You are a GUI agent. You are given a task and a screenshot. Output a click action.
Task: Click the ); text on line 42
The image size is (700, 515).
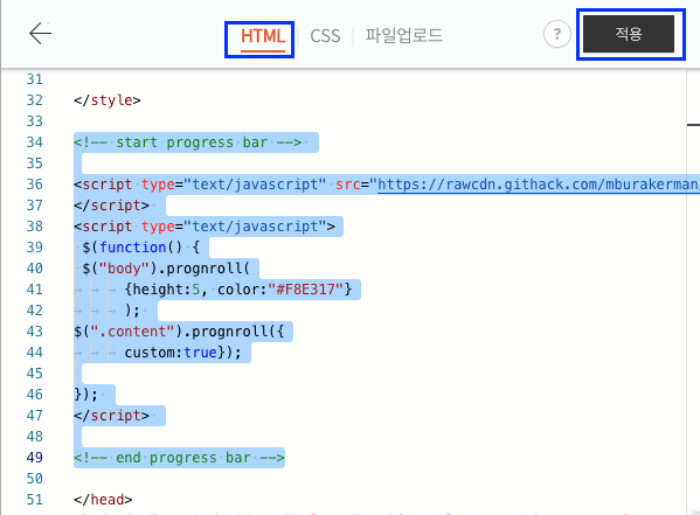(x=132, y=311)
